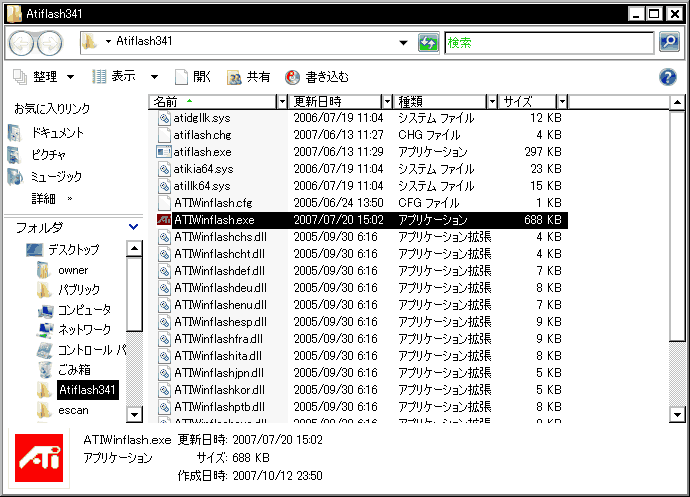Select file ATIWinflashdef.dll
The width and height of the screenshot is (690, 497).
(219, 271)
